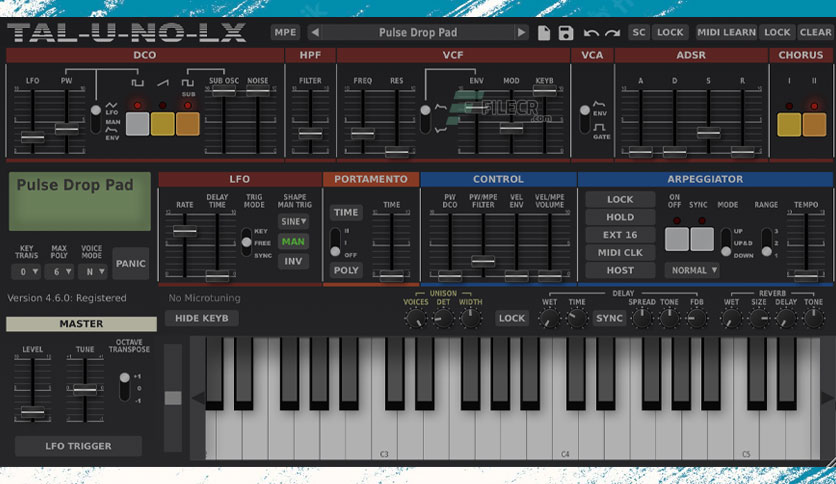Click the pitch bend wheel strip

click(172, 398)
